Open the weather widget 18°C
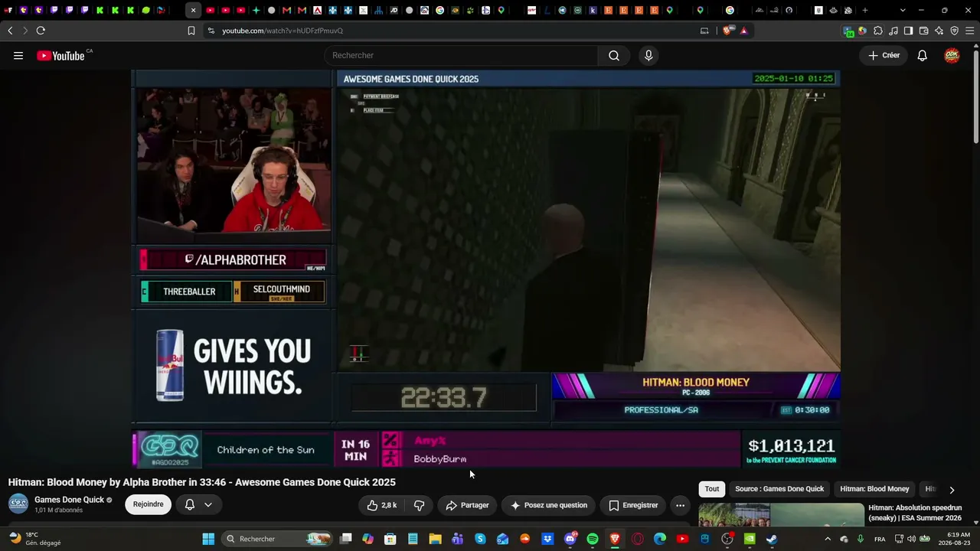Viewport: 980px width, 551px height. (34, 539)
